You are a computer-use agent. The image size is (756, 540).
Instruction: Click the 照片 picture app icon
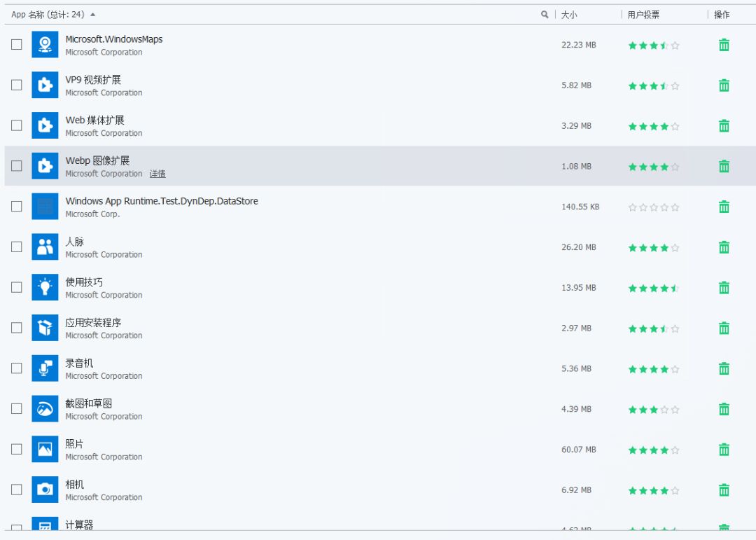[x=45, y=450]
